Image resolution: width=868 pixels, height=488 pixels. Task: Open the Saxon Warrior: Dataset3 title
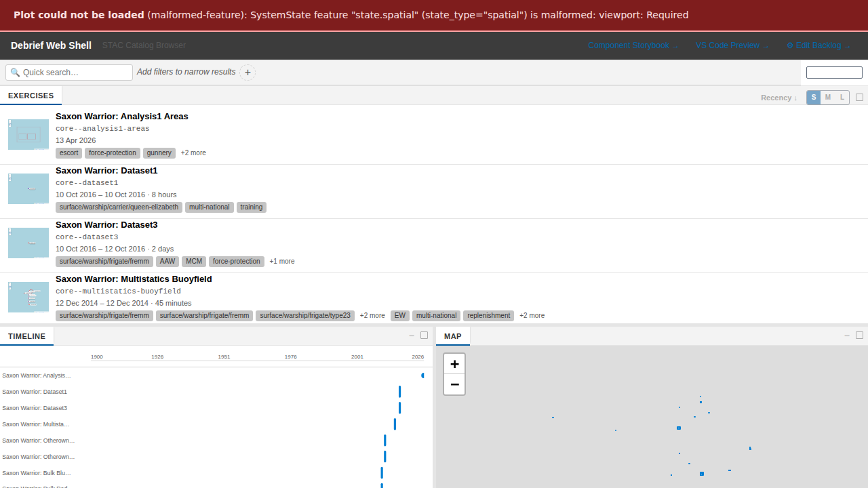tap(106, 225)
